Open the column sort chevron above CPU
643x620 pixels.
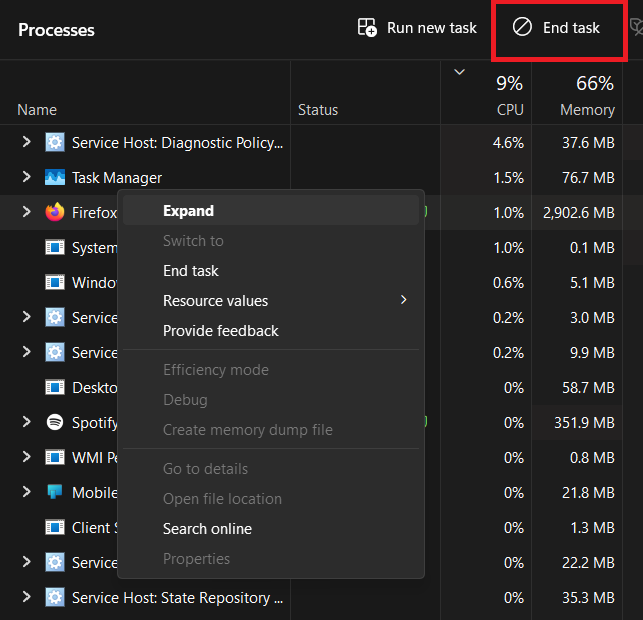[x=459, y=72]
